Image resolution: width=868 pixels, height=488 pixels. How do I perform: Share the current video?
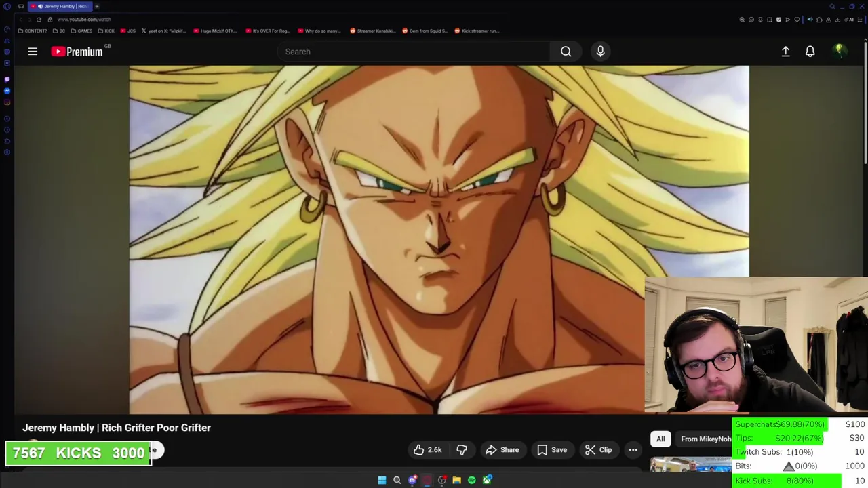pyautogui.click(x=502, y=450)
